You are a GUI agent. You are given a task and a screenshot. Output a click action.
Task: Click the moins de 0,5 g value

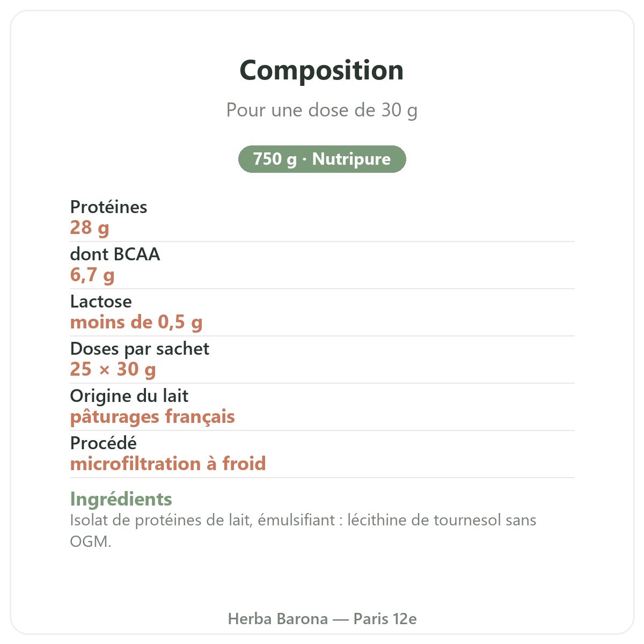point(136,322)
